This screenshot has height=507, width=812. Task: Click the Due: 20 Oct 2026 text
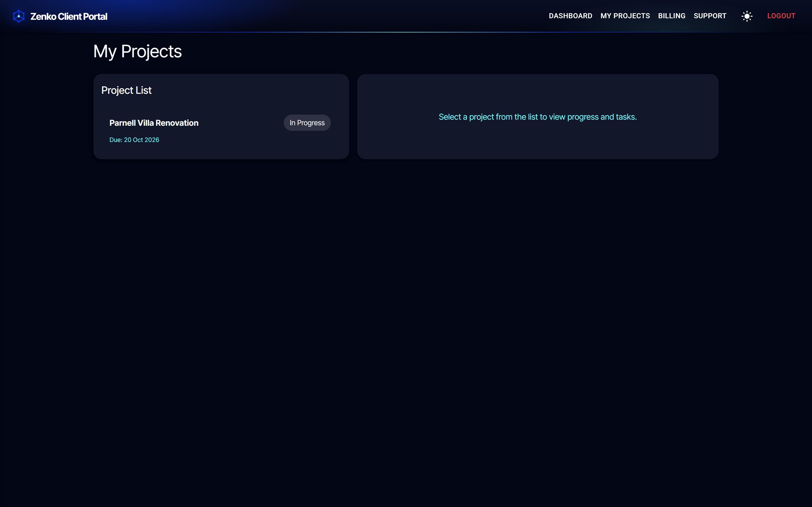pos(134,140)
